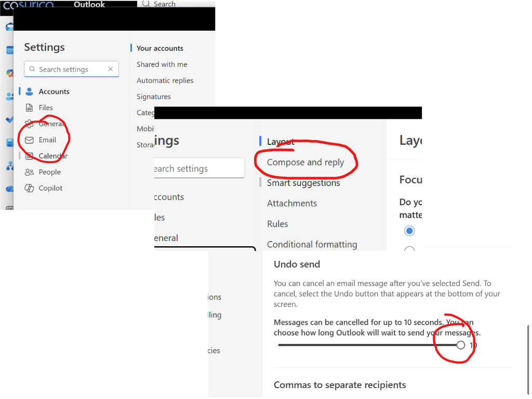Click inside the Search settings field
The image size is (532, 399).
(x=71, y=69)
